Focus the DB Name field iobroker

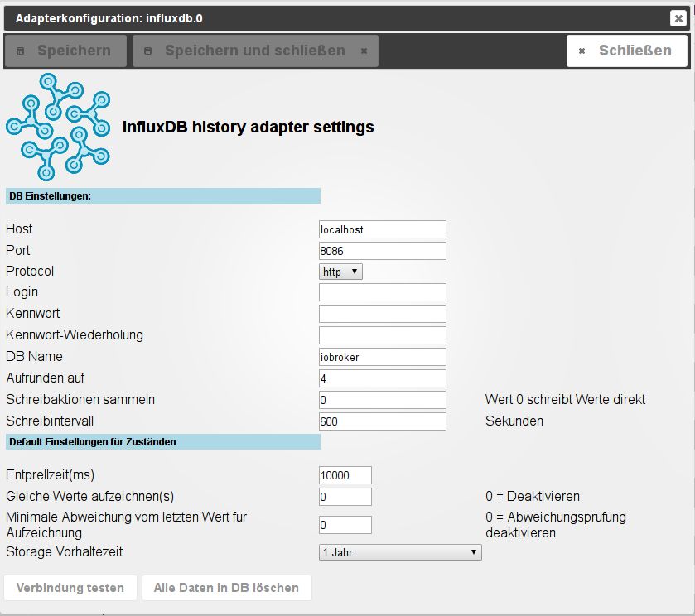383,357
